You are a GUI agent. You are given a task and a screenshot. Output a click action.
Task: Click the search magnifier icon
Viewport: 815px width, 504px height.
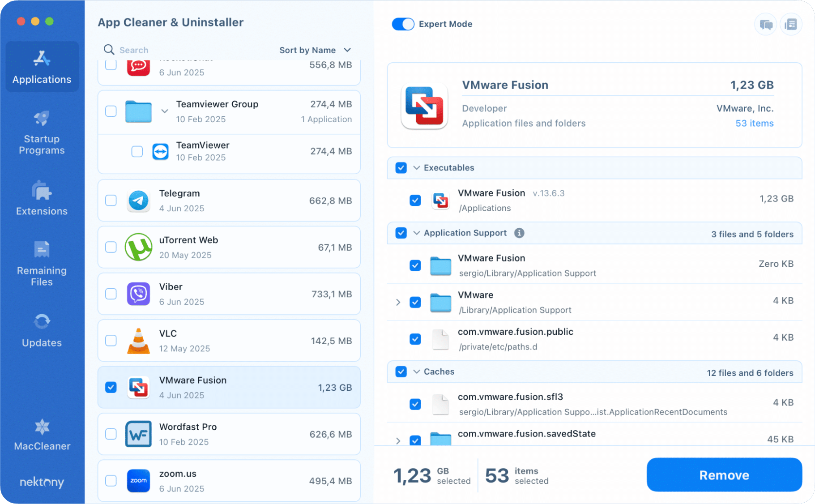click(x=109, y=50)
